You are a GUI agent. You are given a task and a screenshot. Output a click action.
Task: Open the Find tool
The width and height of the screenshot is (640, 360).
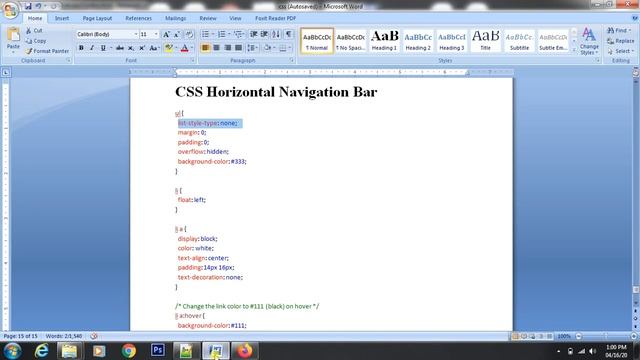coord(619,31)
